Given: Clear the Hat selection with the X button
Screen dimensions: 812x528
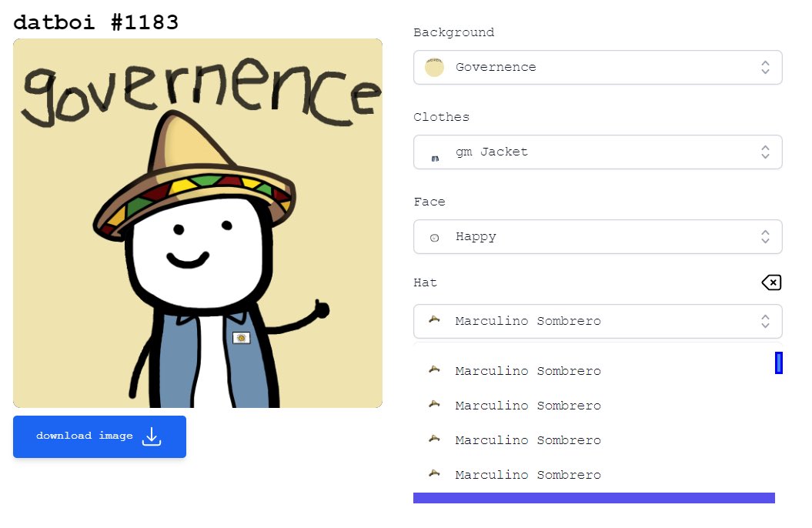Looking at the screenshot, I should (770, 282).
